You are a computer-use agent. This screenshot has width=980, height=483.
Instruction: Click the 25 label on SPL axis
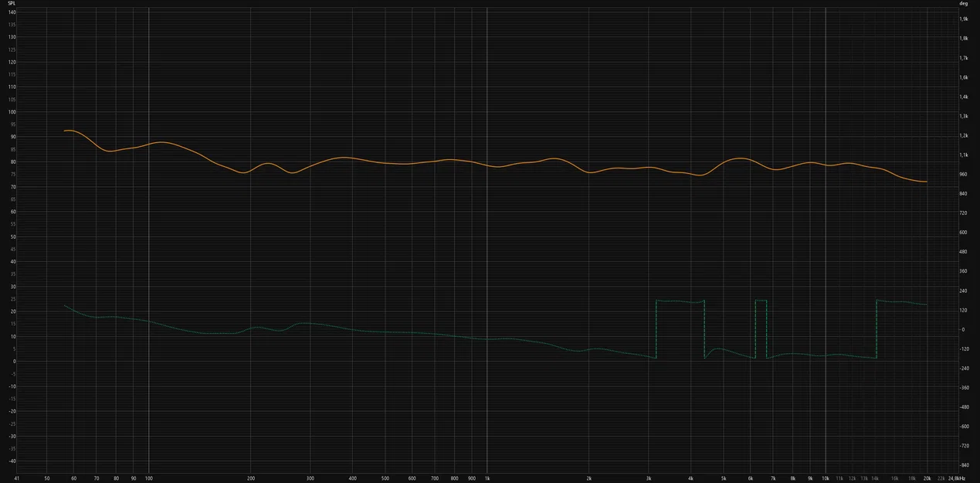pos(12,299)
